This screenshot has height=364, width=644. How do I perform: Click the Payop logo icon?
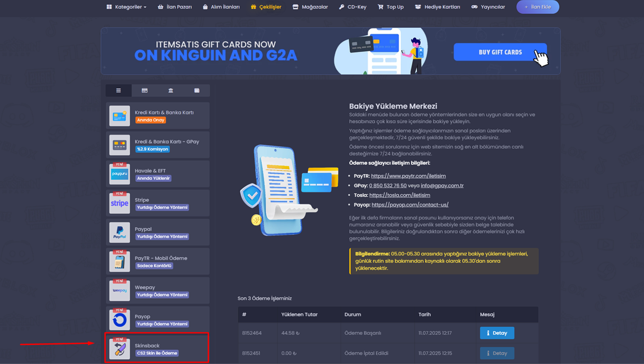pyautogui.click(x=119, y=320)
